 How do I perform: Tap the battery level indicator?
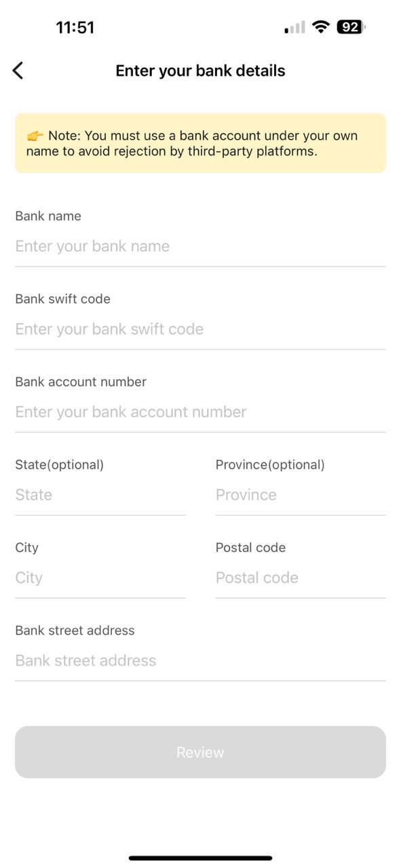(351, 27)
